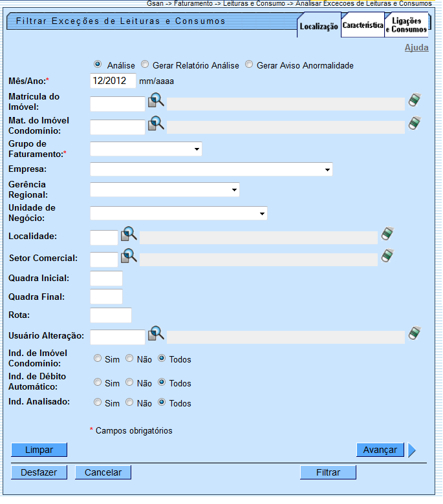Focus the Quadra Inicial input

(x=106, y=278)
